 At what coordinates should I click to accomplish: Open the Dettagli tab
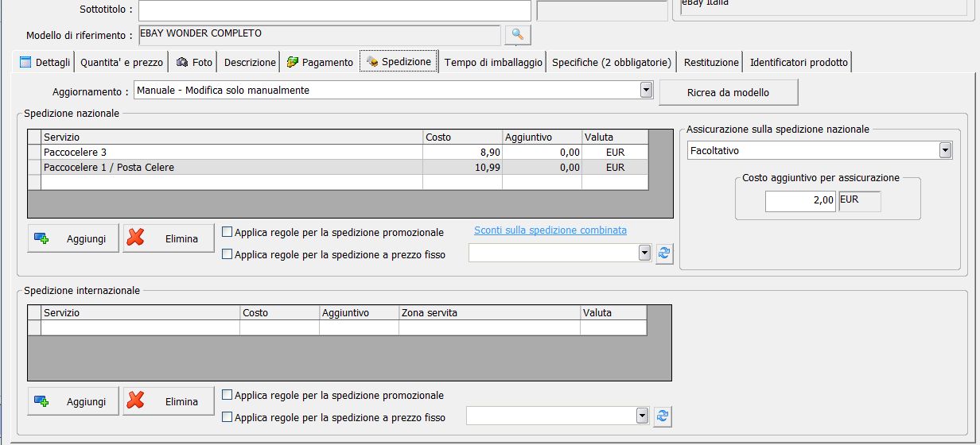45,62
